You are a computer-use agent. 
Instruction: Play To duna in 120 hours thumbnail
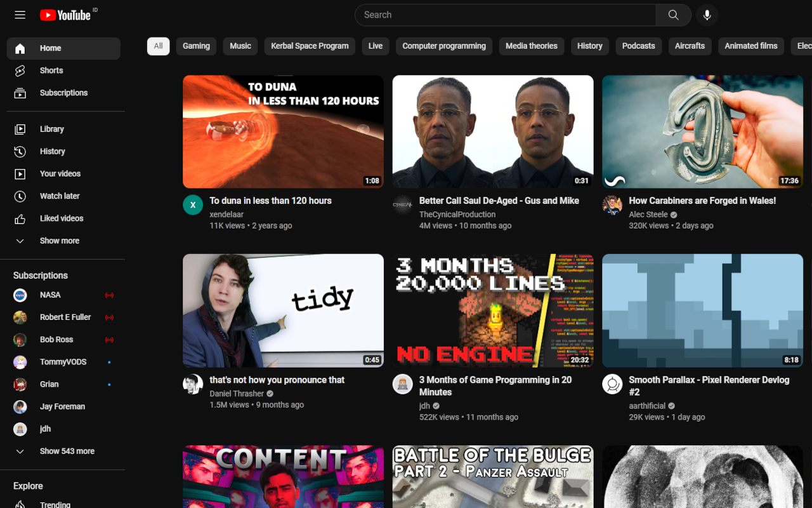click(x=283, y=132)
